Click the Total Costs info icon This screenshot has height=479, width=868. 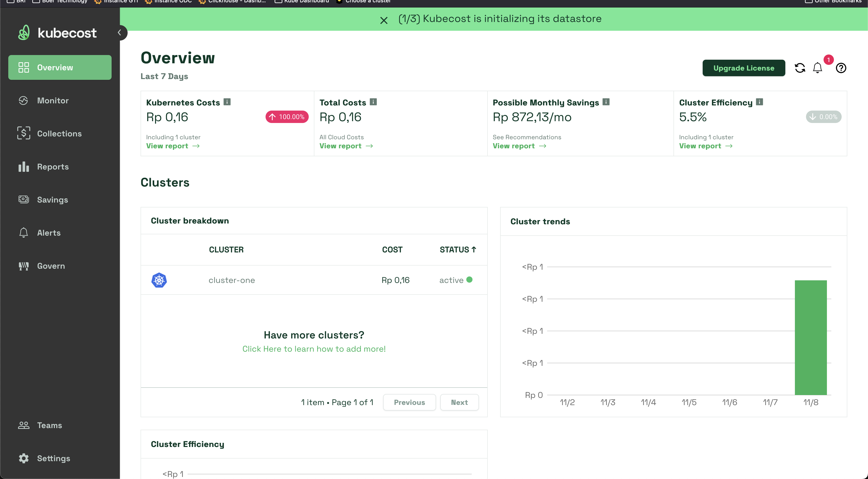[x=373, y=102]
